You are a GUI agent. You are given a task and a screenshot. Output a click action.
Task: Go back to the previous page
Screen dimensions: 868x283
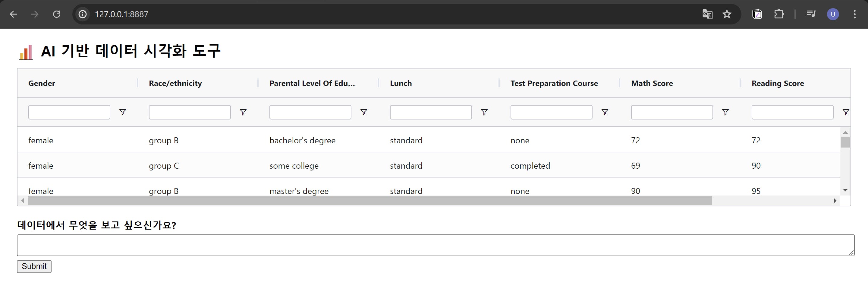tap(13, 14)
